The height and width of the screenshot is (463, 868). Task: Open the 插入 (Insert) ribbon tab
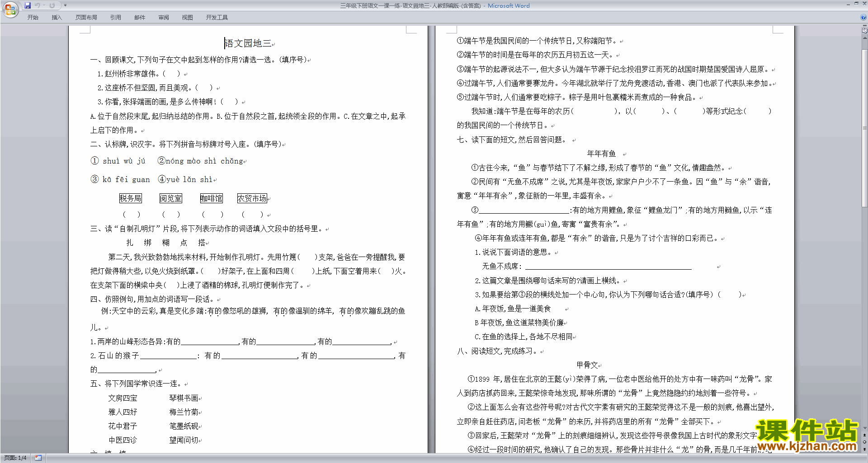[57, 18]
